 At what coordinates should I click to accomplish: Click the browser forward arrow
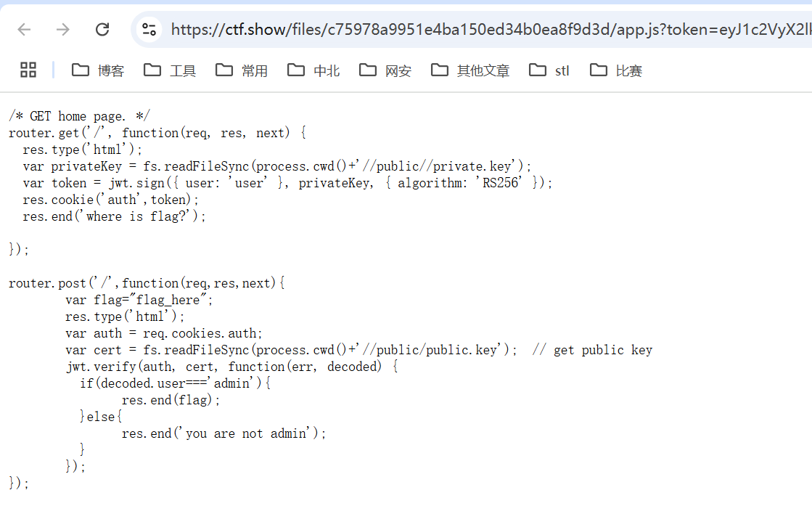(x=62, y=30)
